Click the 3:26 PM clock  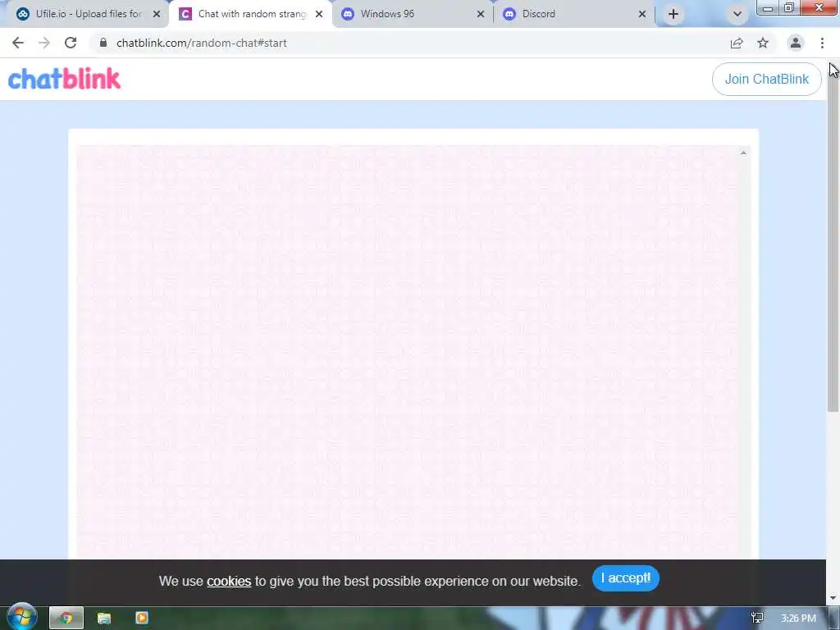pos(798,619)
